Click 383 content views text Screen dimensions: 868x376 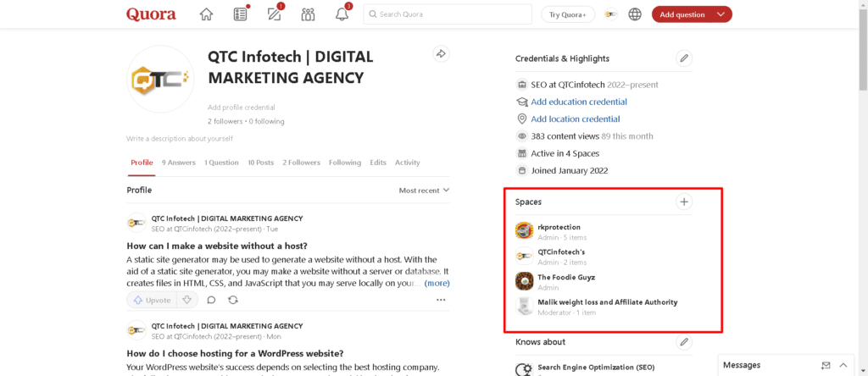[565, 136]
